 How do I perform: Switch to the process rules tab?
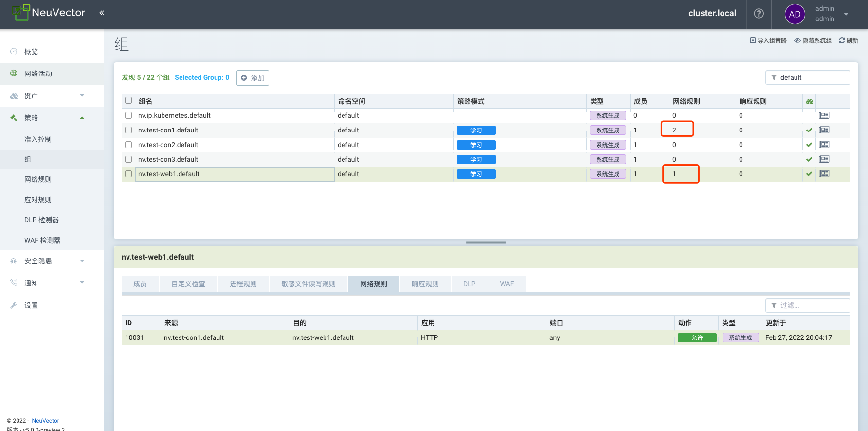pyautogui.click(x=243, y=284)
